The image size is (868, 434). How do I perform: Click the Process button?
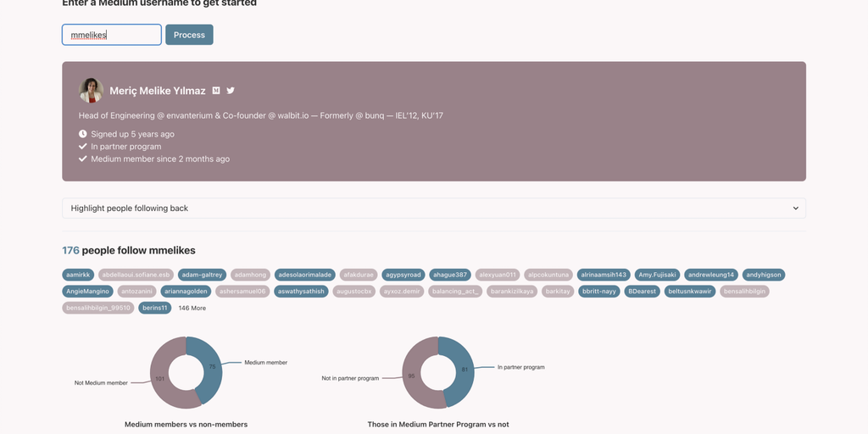(x=189, y=34)
